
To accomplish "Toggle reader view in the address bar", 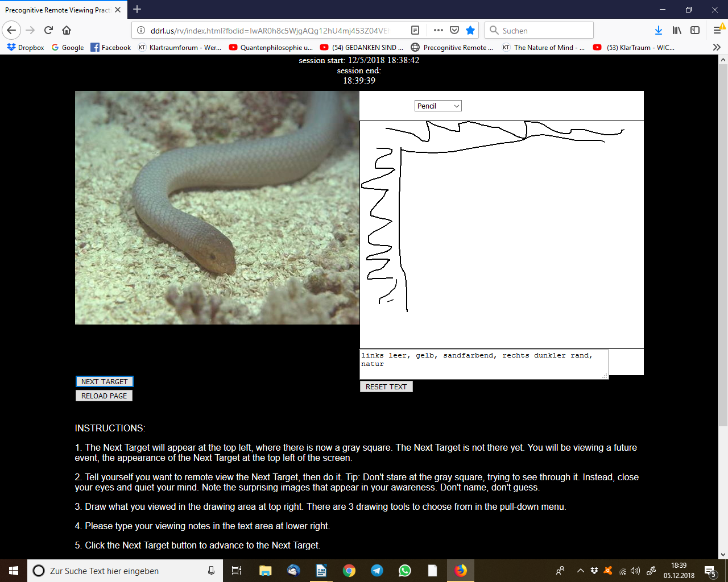I will (415, 30).
